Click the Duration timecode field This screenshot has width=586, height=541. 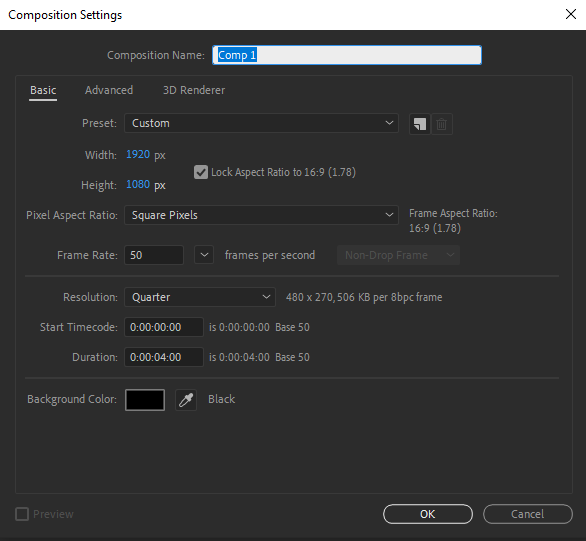[164, 357]
